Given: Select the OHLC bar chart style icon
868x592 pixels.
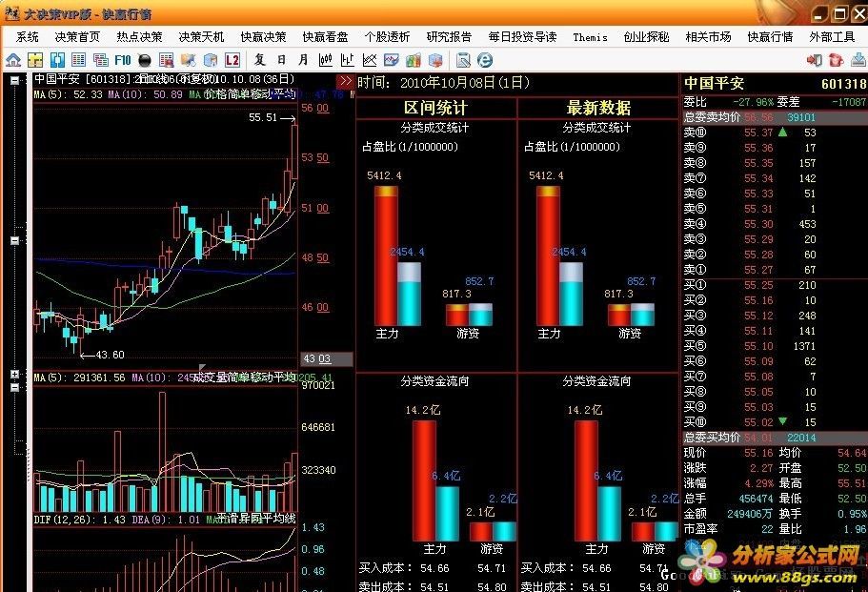Looking at the screenshot, I should pyautogui.click(x=348, y=60).
